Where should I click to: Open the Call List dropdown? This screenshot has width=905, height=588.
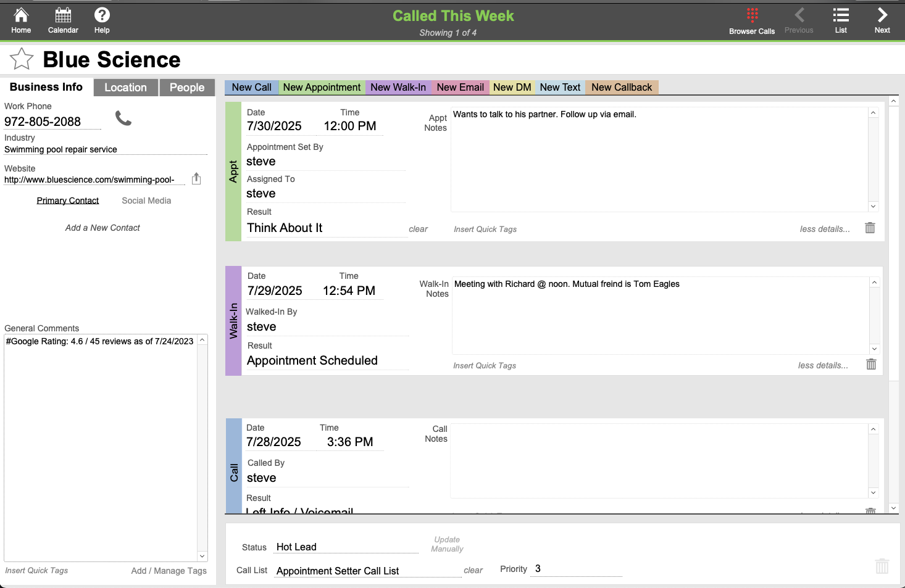368,571
